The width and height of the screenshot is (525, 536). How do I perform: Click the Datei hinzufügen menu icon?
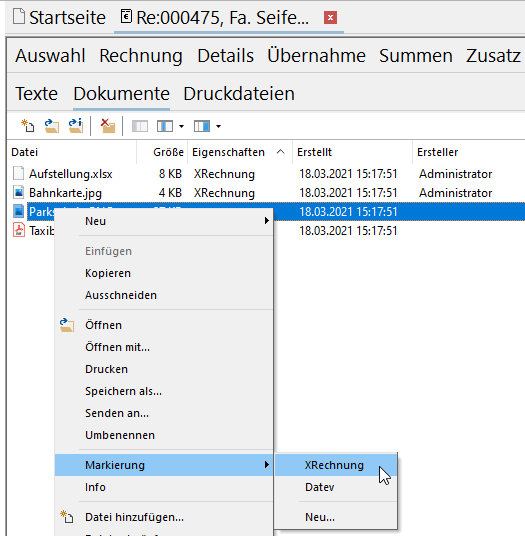pyautogui.click(x=67, y=517)
